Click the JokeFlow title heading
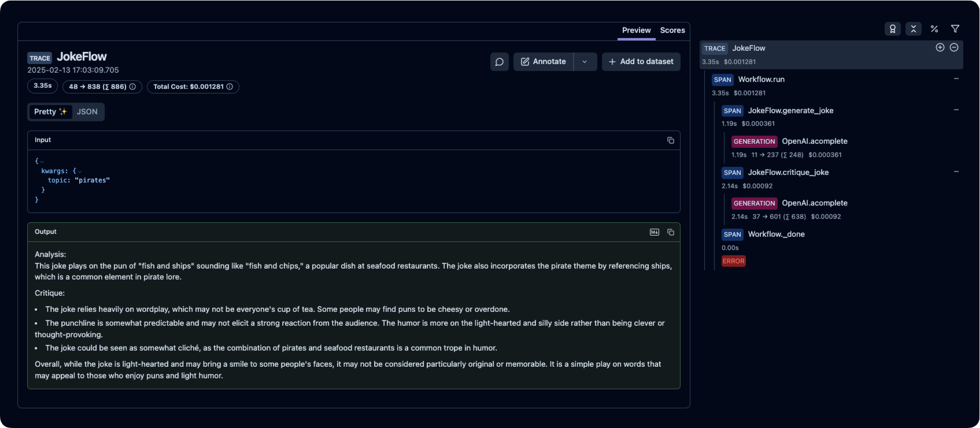Image resolution: width=980 pixels, height=428 pixels. coord(82,57)
